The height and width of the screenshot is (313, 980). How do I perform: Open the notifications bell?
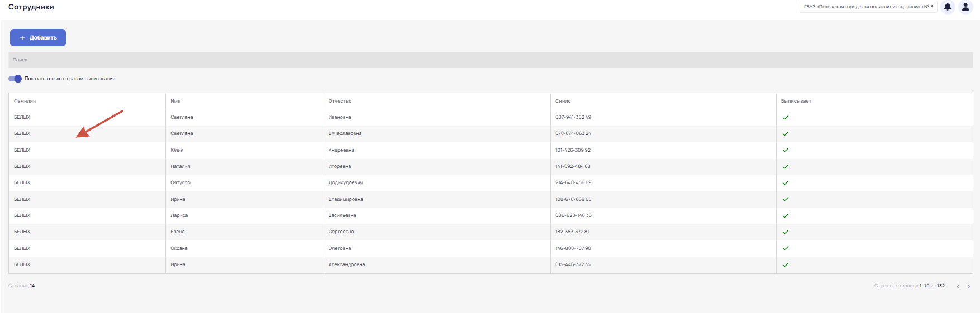coord(948,7)
